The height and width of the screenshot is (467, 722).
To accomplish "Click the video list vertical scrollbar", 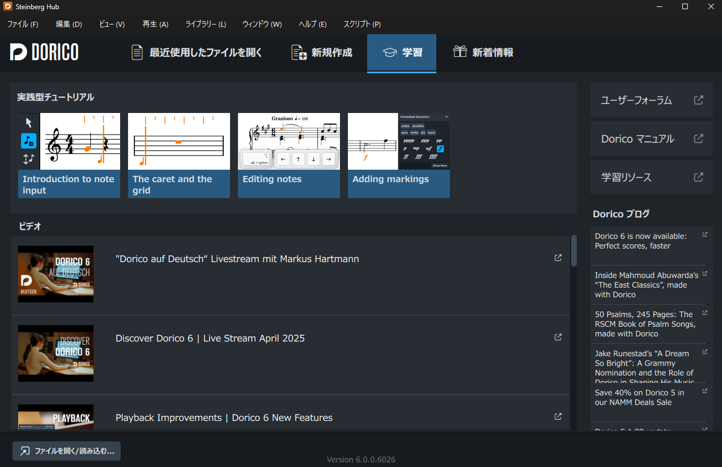I will 574,251.
